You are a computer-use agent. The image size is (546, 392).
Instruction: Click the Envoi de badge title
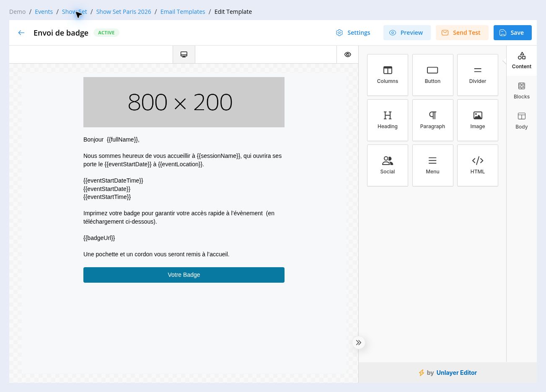[x=61, y=33]
